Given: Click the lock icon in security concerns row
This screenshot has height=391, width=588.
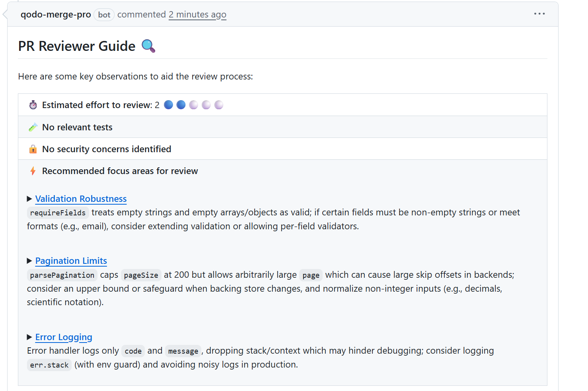Looking at the screenshot, I should coord(33,149).
